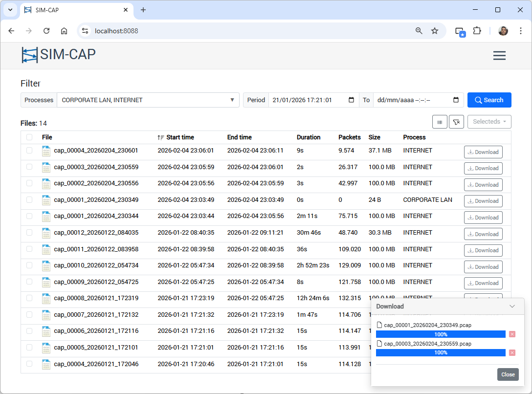Expand the Processes dropdown

pos(148,100)
